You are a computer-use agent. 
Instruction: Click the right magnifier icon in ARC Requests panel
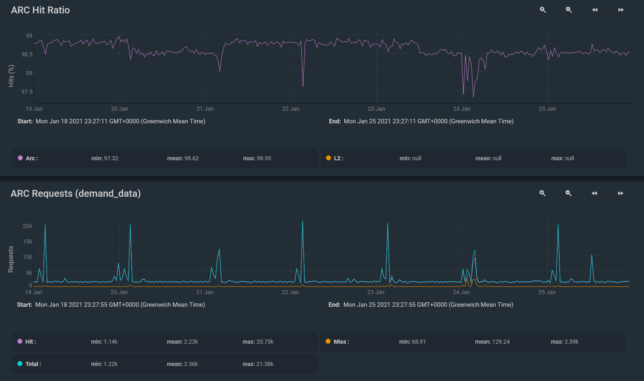pyautogui.click(x=568, y=193)
